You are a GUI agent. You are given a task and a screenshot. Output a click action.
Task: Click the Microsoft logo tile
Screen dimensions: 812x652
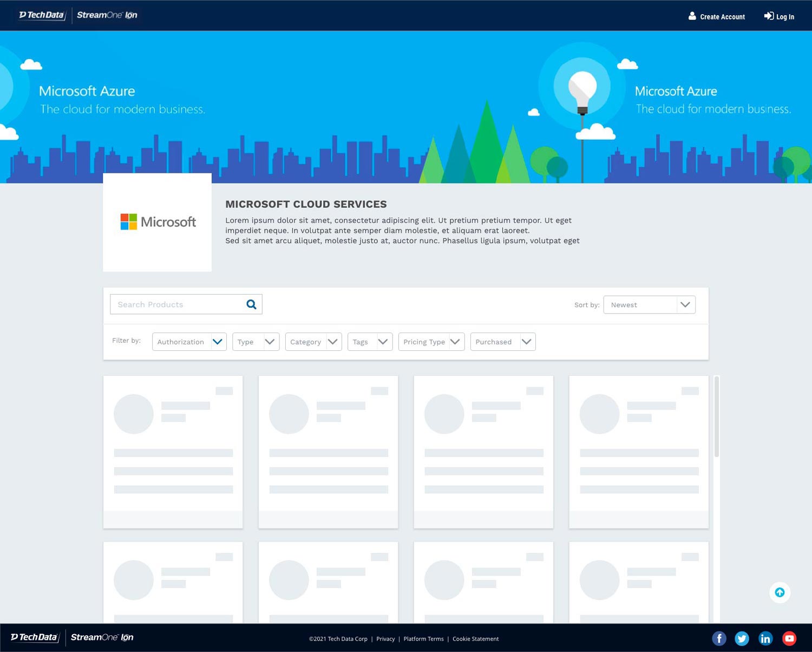click(158, 222)
